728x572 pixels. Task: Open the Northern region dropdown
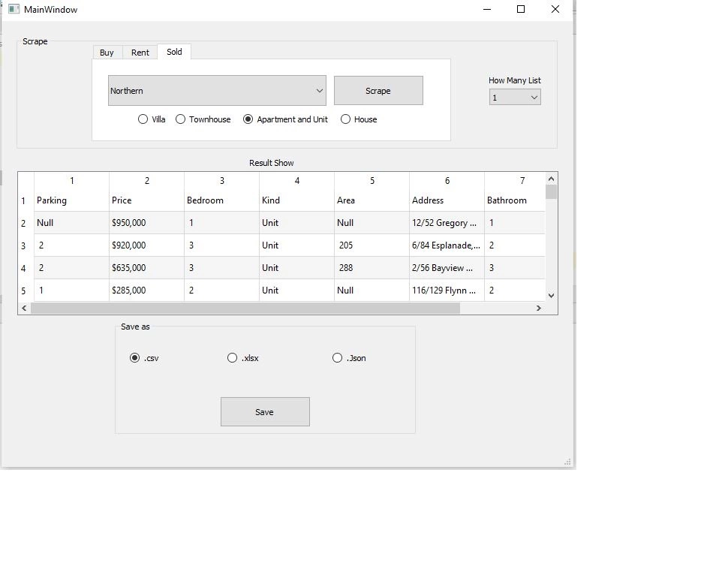[217, 91]
